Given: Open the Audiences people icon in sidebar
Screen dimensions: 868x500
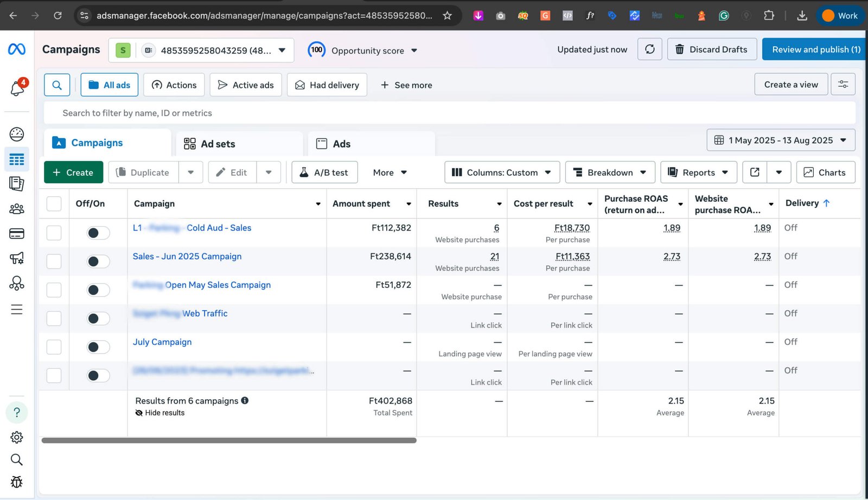Looking at the screenshot, I should click(17, 209).
